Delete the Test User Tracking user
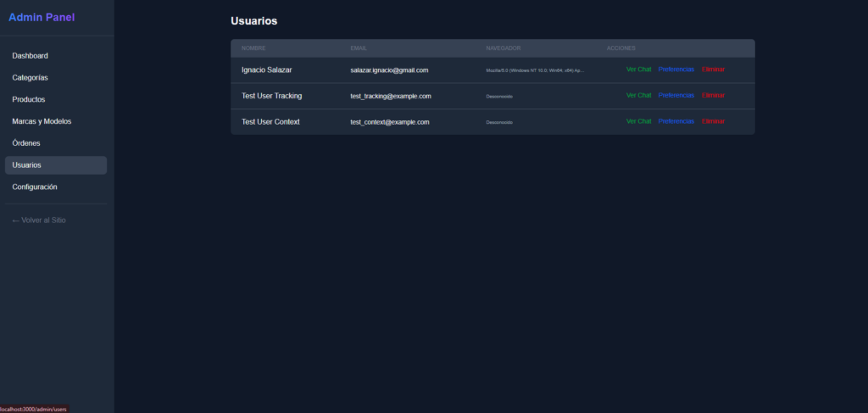Viewport: 868px width, 413px height. (713, 96)
